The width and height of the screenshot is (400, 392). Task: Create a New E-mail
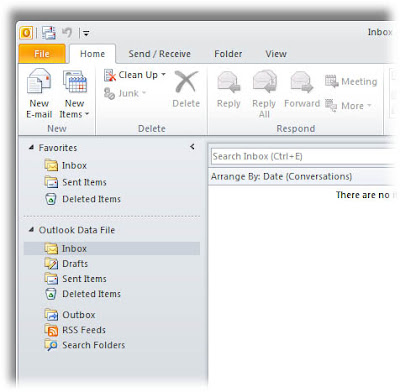pyautogui.click(x=39, y=94)
